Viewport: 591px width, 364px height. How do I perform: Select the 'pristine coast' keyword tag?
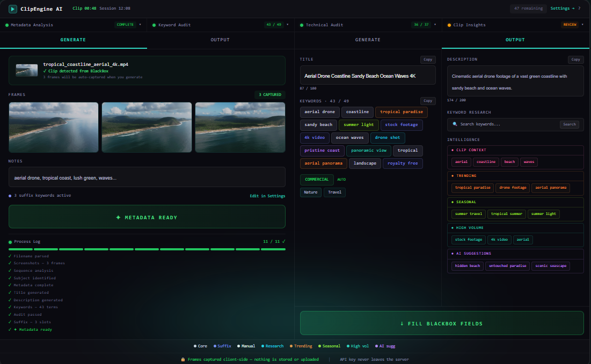[x=322, y=151]
